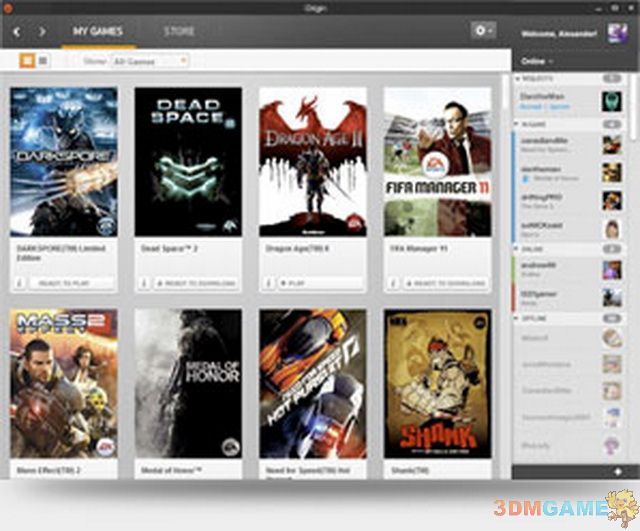Viewport: 640px width, 531px height.
Task: Collapse the Offline friends group
Action: tap(517, 318)
